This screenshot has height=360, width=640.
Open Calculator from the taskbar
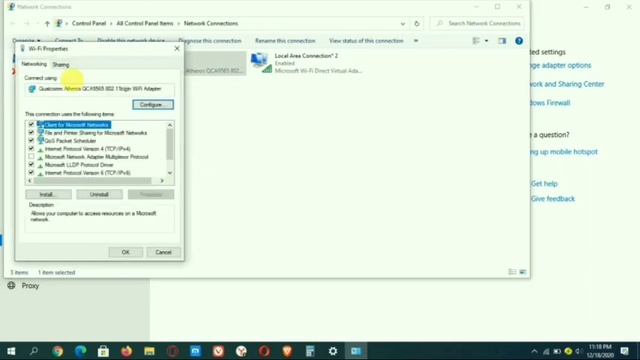(310, 351)
